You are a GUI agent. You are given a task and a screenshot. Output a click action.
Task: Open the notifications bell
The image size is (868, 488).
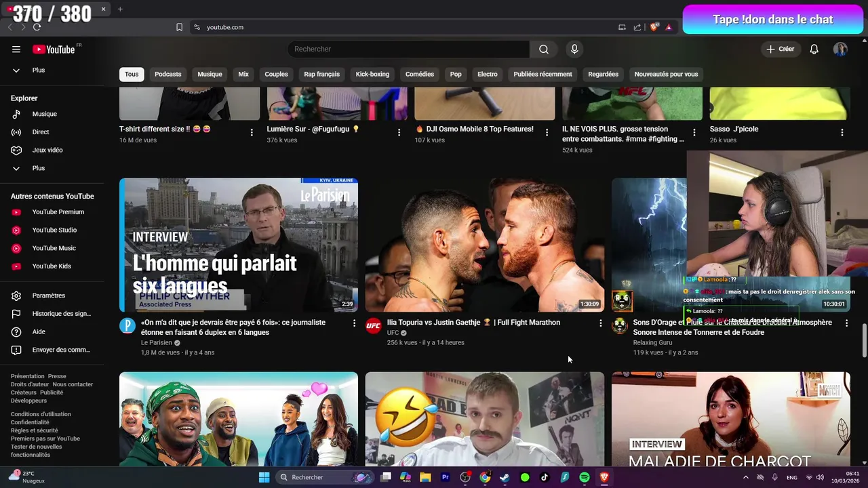click(x=814, y=49)
